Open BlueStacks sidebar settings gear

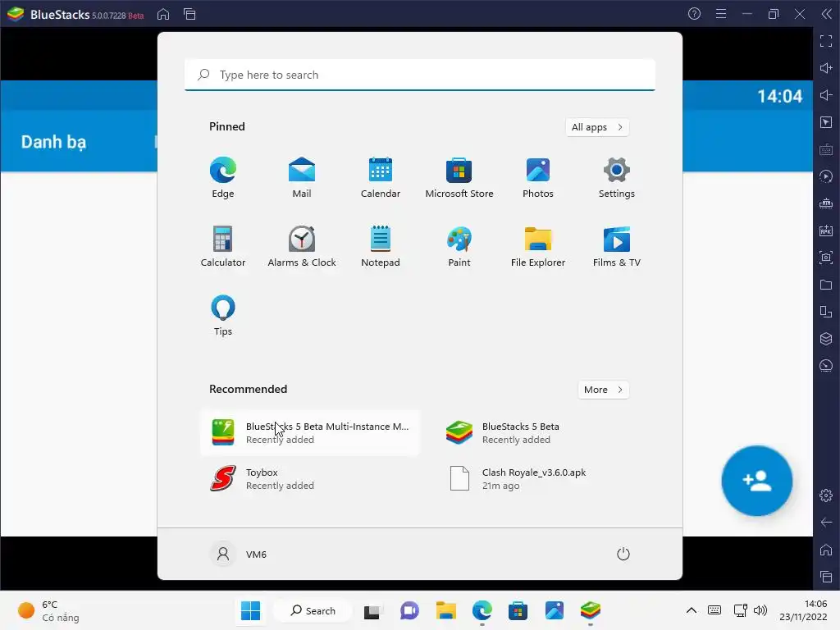(826, 495)
